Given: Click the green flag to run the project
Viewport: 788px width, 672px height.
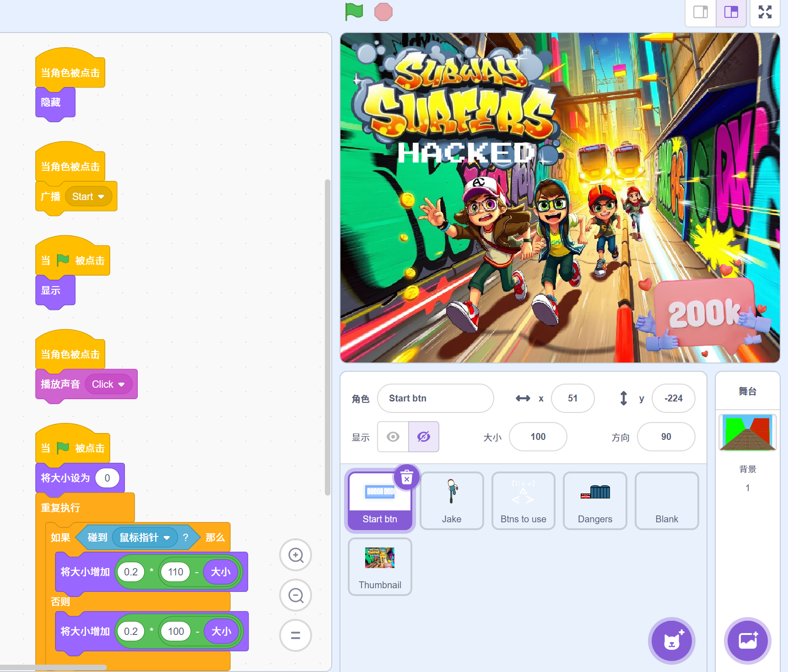Looking at the screenshot, I should click(354, 12).
